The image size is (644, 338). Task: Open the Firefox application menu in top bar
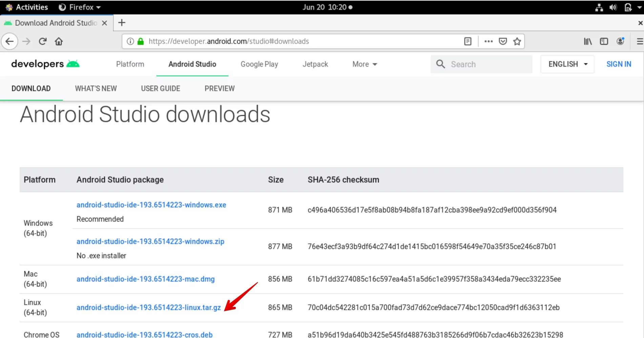(80, 7)
